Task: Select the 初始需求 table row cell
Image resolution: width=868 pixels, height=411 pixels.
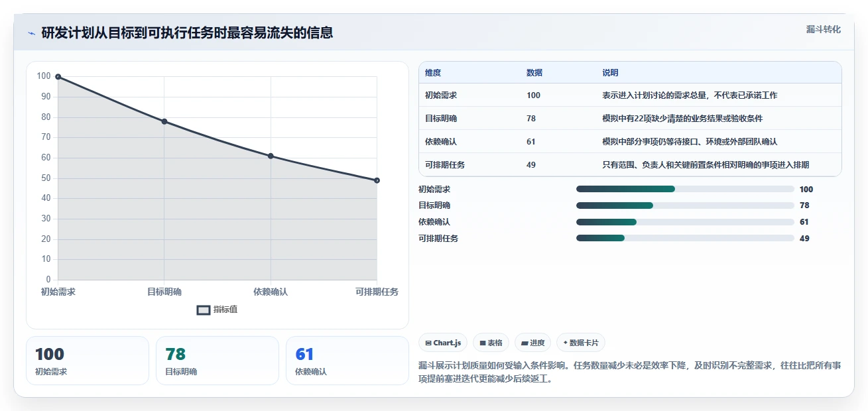Action: point(441,95)
